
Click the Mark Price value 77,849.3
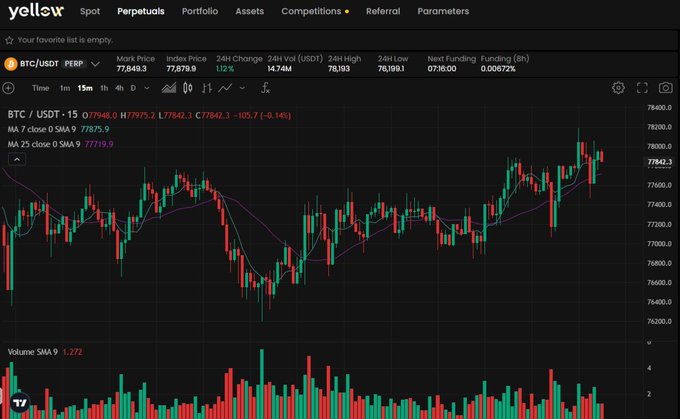tap(131, 69)
